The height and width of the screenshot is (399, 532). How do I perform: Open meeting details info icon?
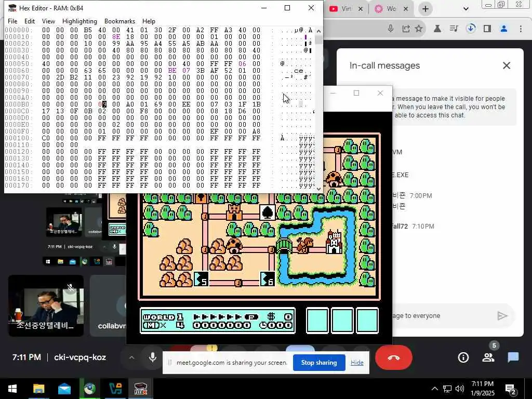[463, 357]
